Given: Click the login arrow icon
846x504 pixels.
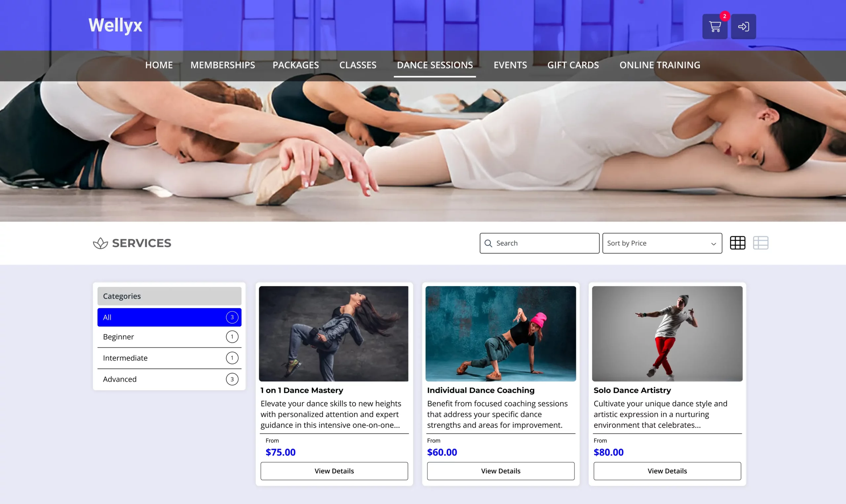Looking at the screenshot, I should tap(743, 26).
